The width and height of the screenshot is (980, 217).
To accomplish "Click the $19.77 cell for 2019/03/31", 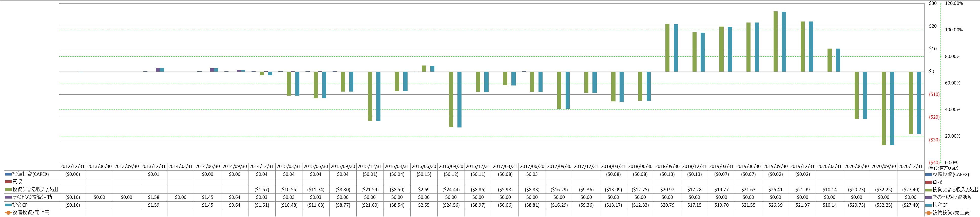I will coord(721,190).
